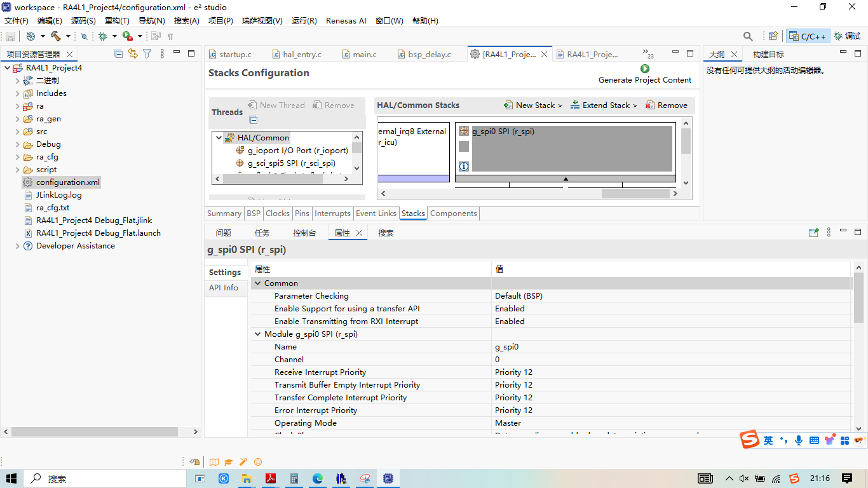Open the 项目(P) menu
The width and height of the screenshot is (868, 488).
tap(220, 21)
